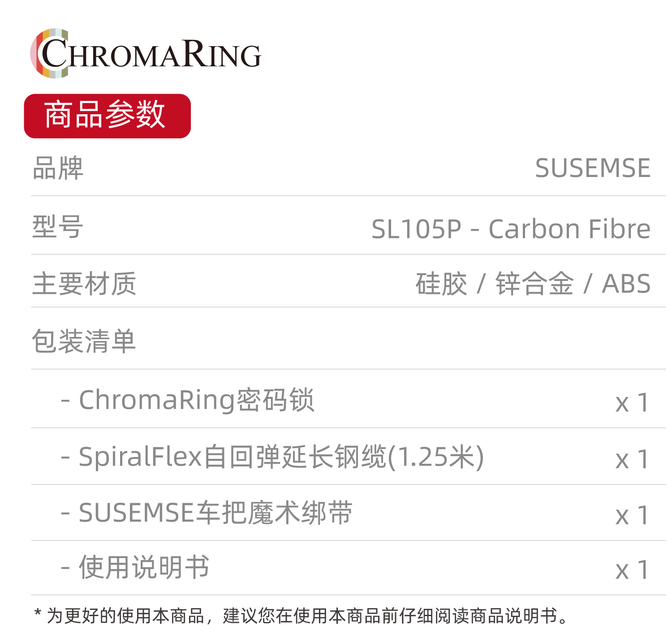This screenshot has width=672, height=643.
Task: Click the SpiralFlex自回弹延长钢缆 item
Action: click(x=272, y=457)
